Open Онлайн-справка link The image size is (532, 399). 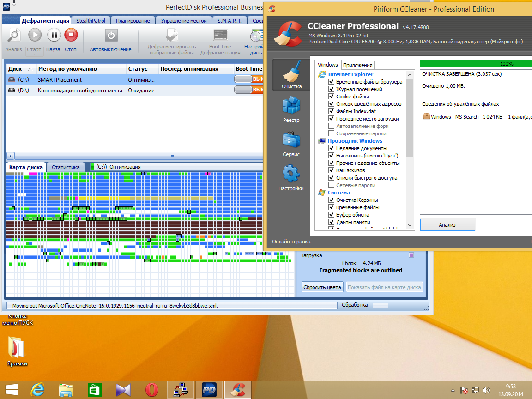(x=291, y=242)
